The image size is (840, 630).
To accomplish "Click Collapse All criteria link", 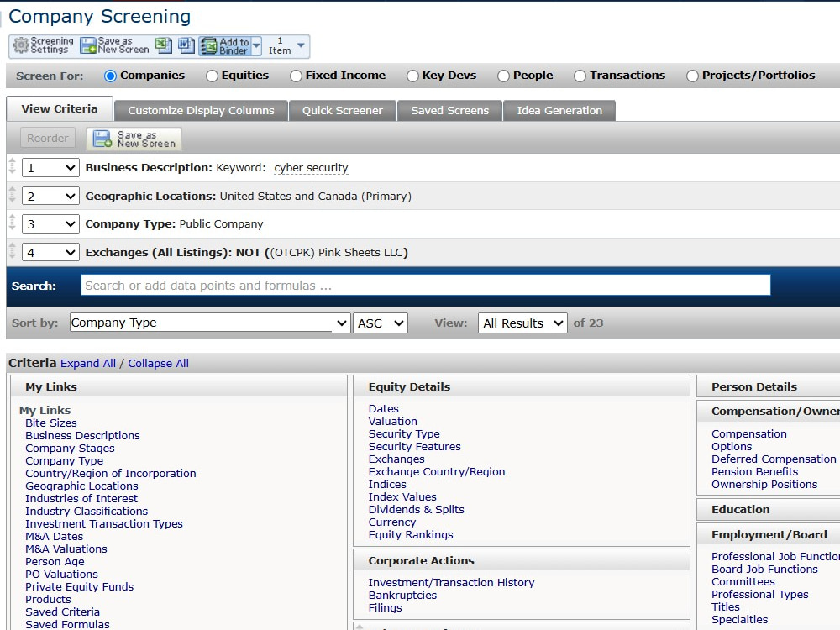I will (158, 363).
